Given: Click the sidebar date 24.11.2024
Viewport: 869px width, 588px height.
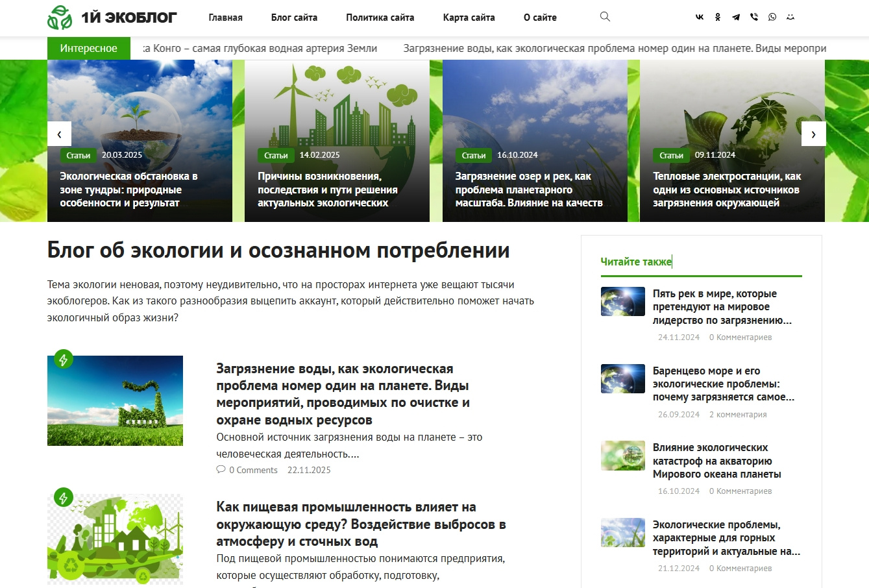Looking at the screenshot, I should tap(679, 337).
